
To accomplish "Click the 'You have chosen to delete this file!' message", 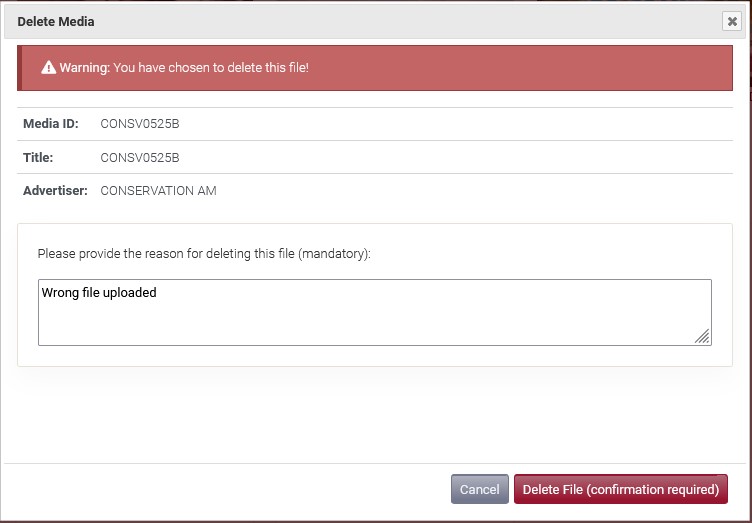I will click(x=211, y=68).
